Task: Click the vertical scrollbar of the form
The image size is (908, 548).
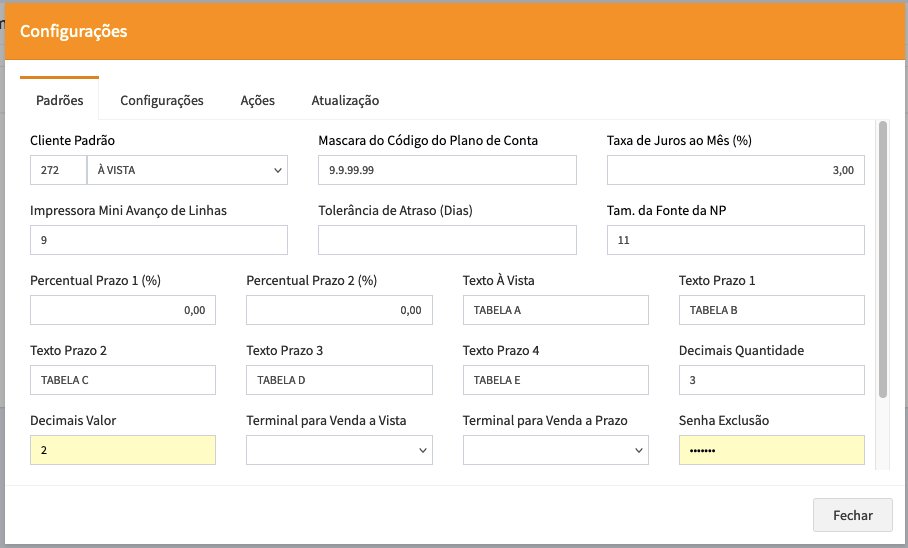Action: pos(882,260)
